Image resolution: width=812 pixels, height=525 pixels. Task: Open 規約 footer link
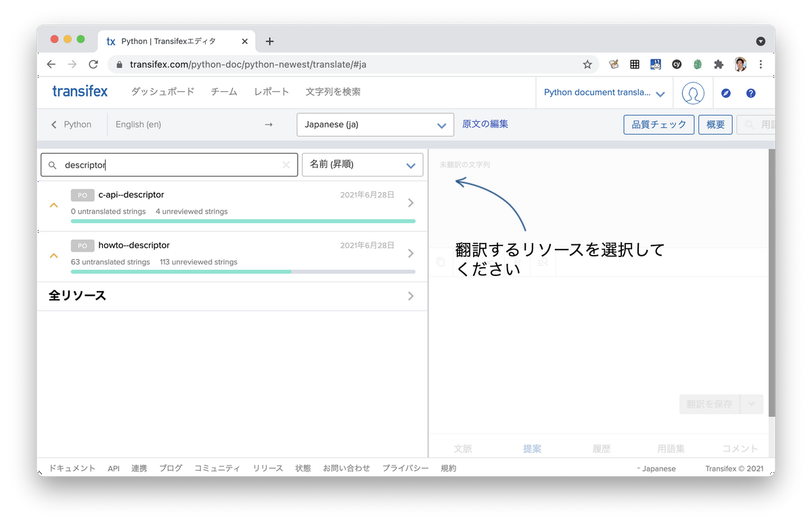[x=449, y=468]
